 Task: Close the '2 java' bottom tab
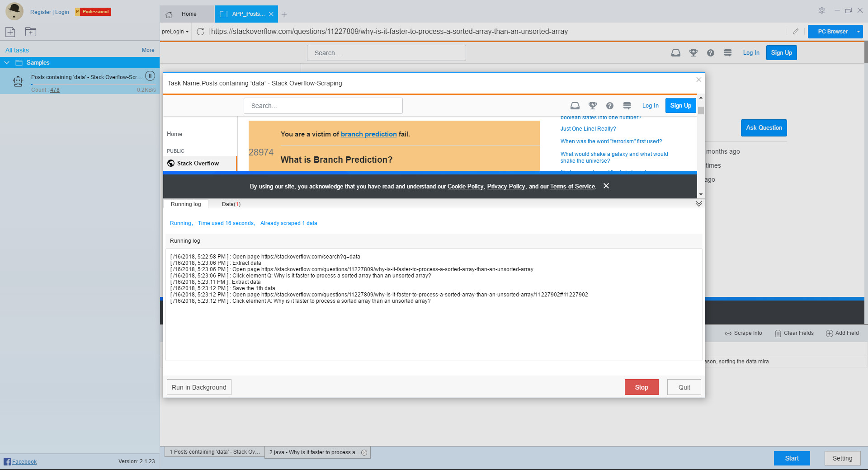[x=364, y=452]
